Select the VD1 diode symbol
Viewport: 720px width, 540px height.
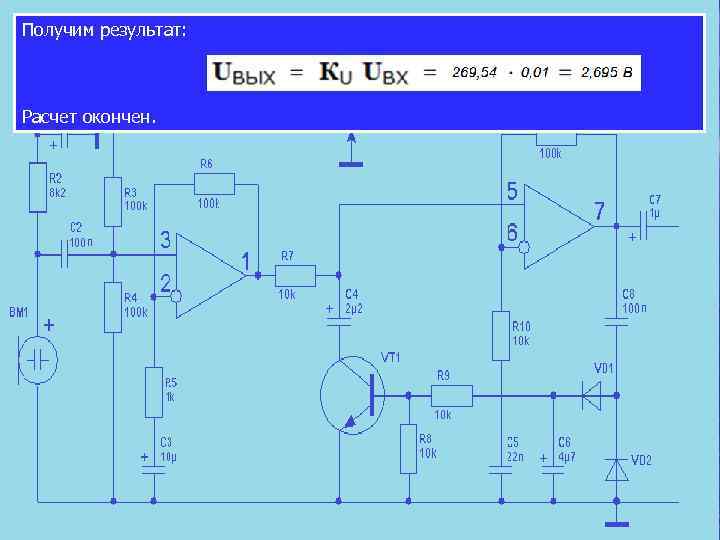pyautogui.click(x=591, y=395)
